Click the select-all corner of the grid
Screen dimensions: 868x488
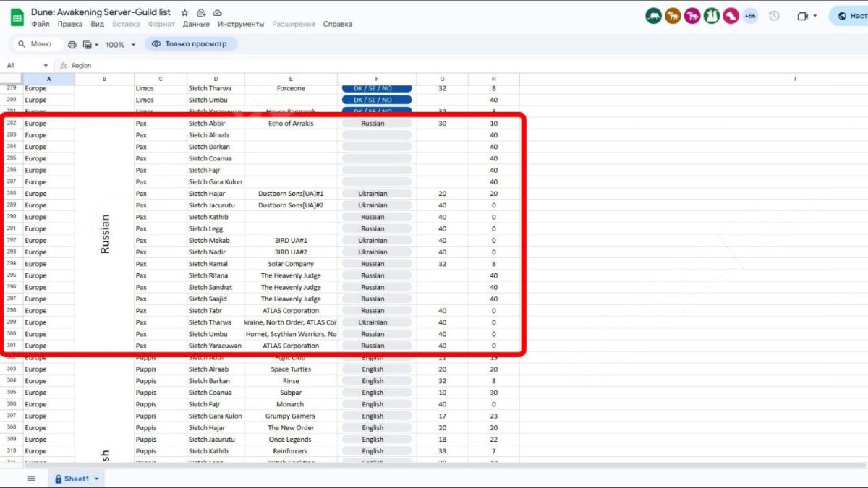click(11, 78)
